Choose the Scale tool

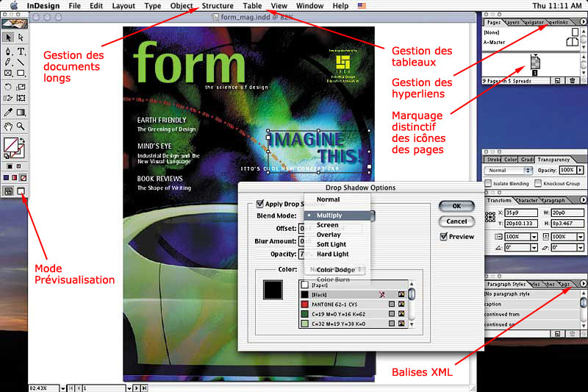pyautogui.click(x=21, y=87)
